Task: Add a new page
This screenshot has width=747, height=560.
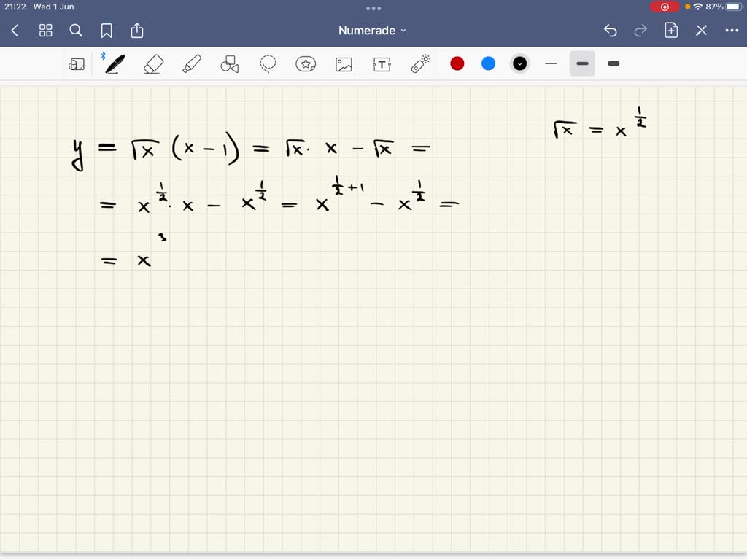Action: point(670,30)
